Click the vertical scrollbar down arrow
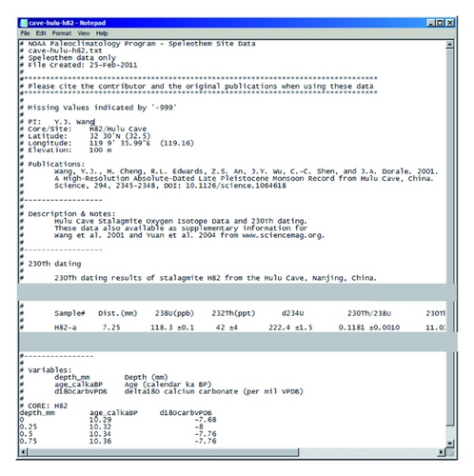This screenshot has width=474, height=476. tap(449, 443)
